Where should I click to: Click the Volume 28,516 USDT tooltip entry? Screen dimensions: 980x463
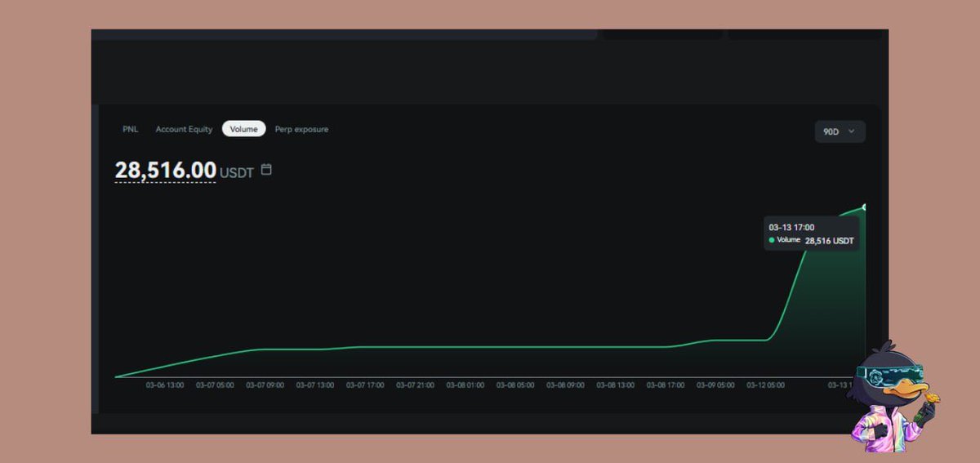[812, 241]
